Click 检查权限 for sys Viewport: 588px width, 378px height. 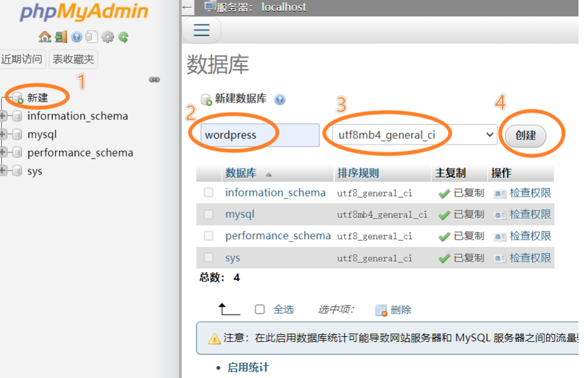tap(530, 258)
